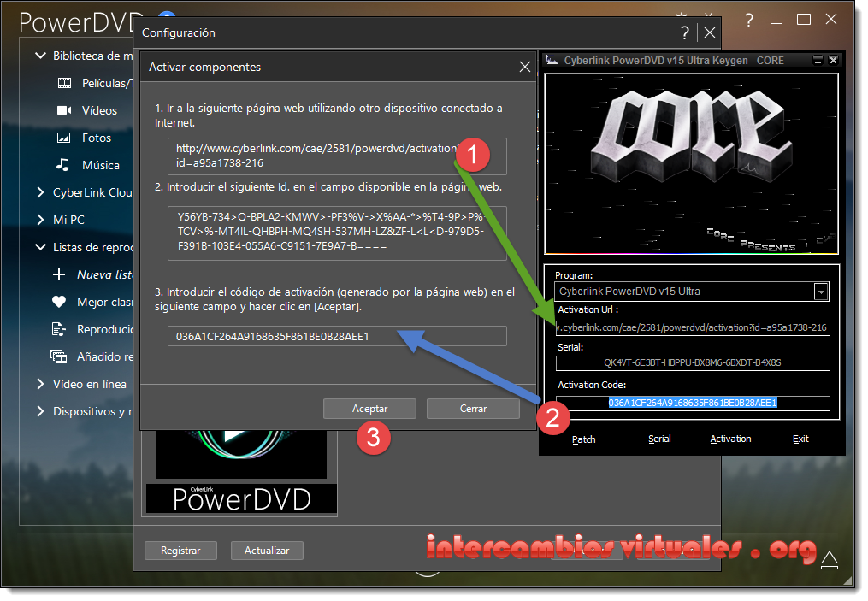
Task: Click the activation code field in Activar componentes
Action: coord(337,337)
